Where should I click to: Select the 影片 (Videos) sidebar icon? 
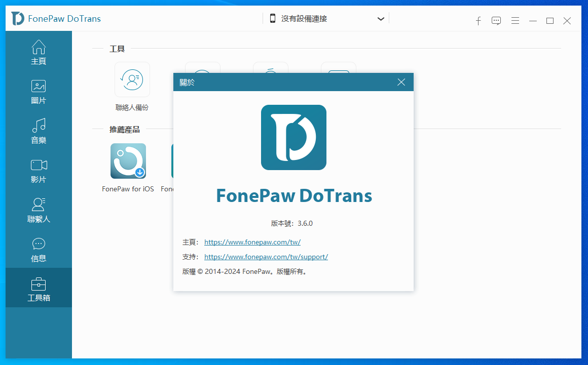39,171
